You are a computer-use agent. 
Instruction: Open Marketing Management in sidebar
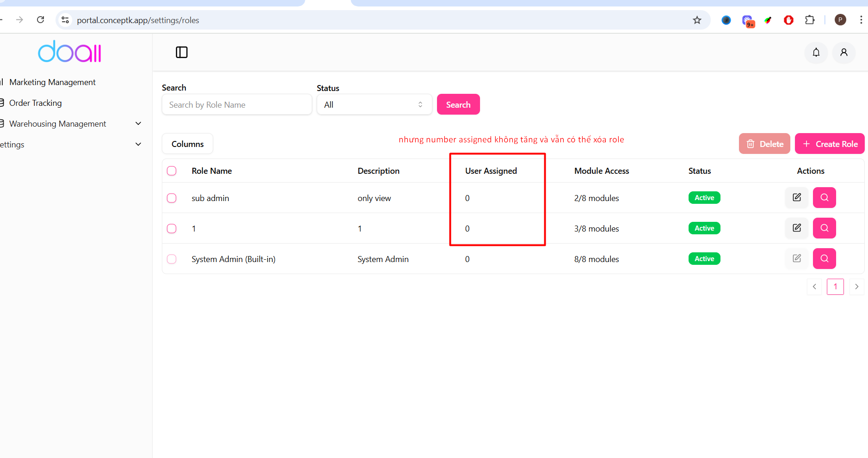click(x=52, y=82)
